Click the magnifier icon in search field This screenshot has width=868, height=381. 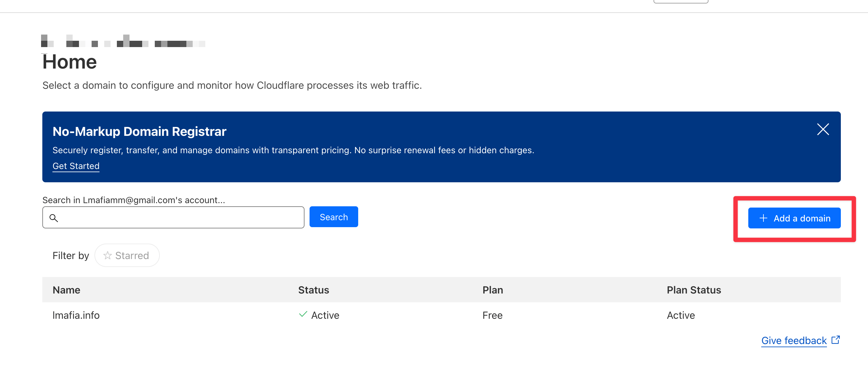click(54, 218)
